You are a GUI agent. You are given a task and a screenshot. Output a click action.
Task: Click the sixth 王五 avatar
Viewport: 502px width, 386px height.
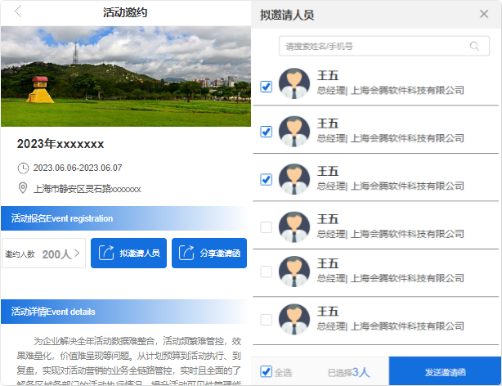coord(294,319)
